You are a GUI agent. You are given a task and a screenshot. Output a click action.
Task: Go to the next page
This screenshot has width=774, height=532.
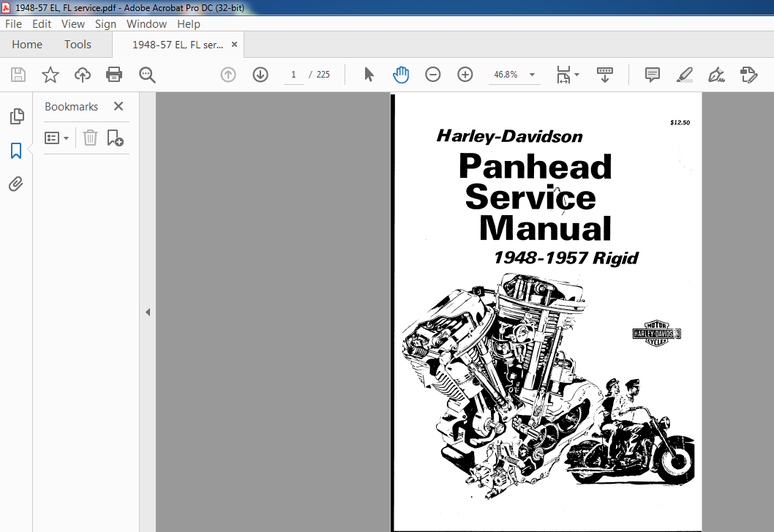click(260, 75)
